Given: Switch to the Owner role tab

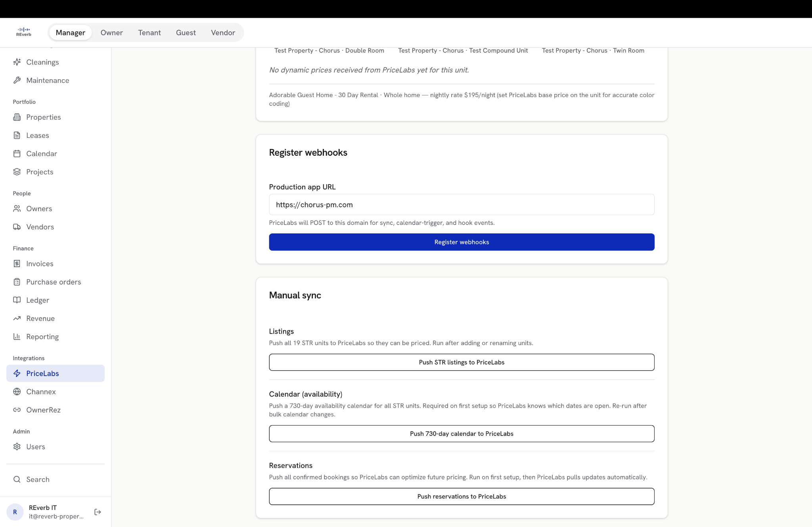Looking at the screenshot, I should [x=111, y=32].
